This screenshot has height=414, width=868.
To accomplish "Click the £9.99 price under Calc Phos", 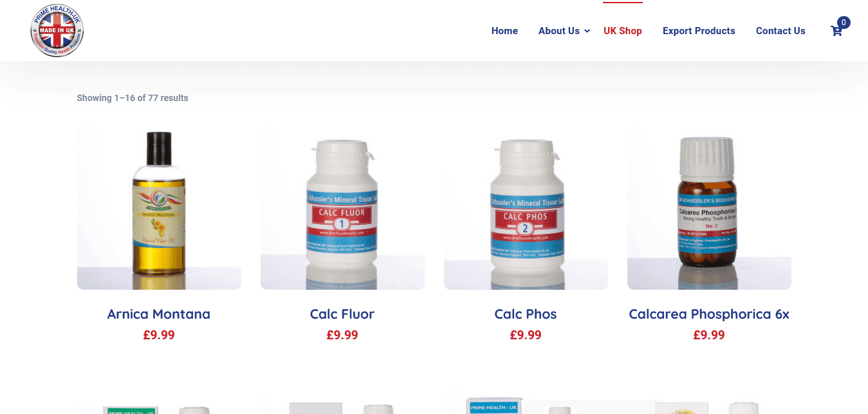I will click(x=526, y=335).
